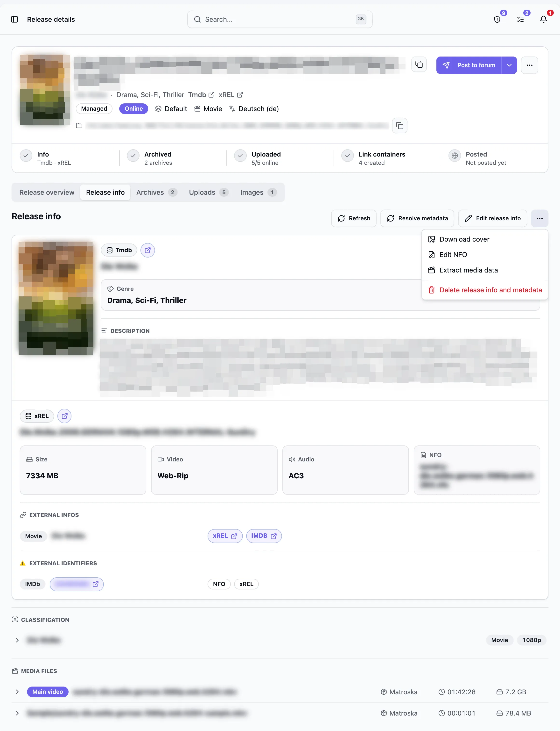This screenshot has width=560, height=731.
Task: Click the 01:42:28 duration value
Action: point(461,692)
